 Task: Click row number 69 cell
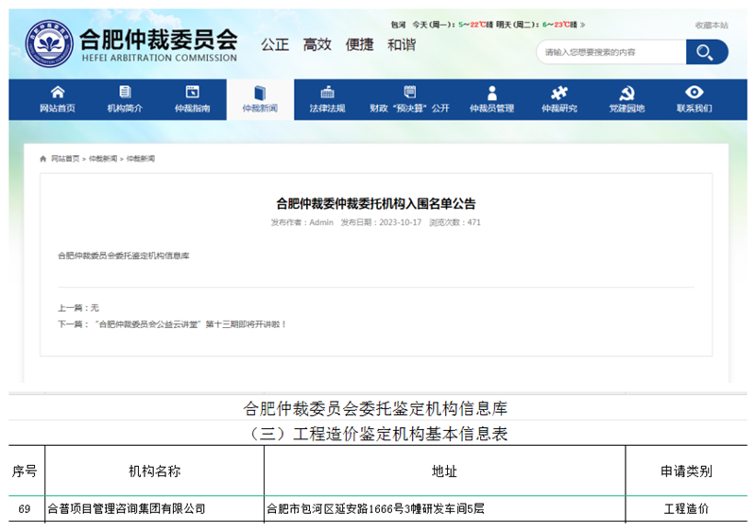pyautogui.click(x=25, y=509)
